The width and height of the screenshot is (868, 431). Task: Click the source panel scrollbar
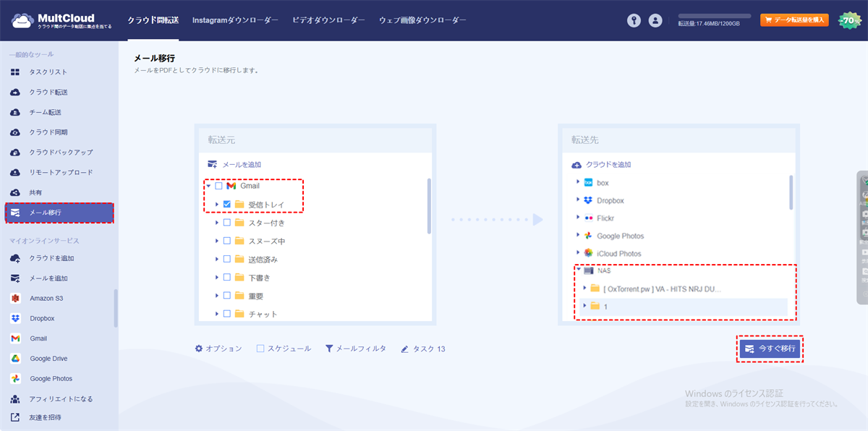coord(429,206)
